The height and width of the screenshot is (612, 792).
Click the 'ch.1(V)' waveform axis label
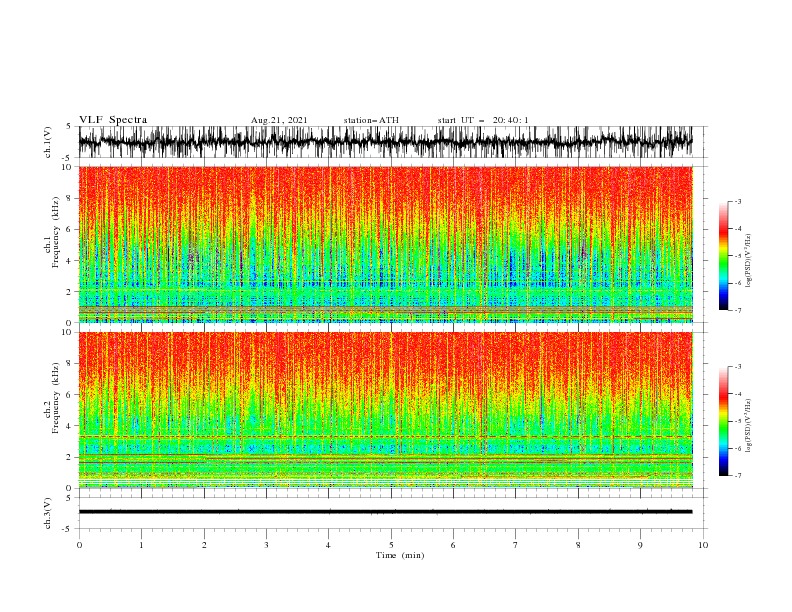[x=48, y=142]
